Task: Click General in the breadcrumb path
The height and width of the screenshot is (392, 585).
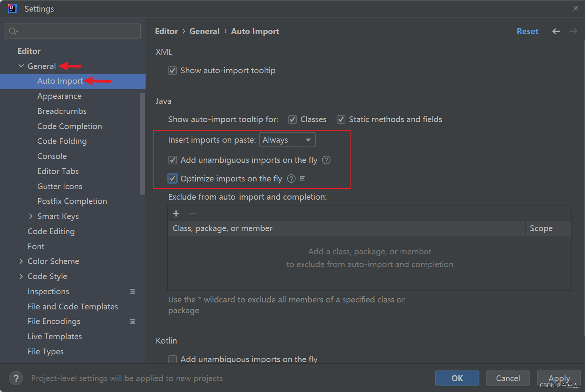Action: pyautogui.click(x=204, y=31)
